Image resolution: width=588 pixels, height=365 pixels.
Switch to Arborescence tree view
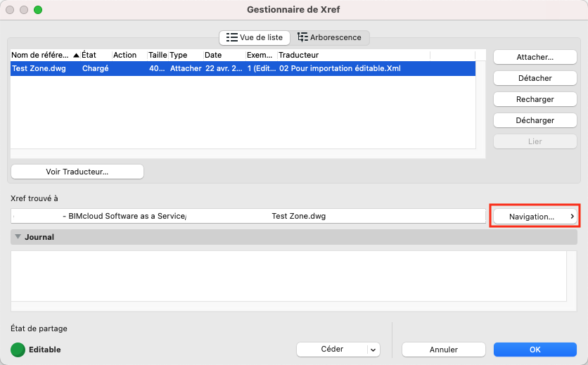point(330,37)
